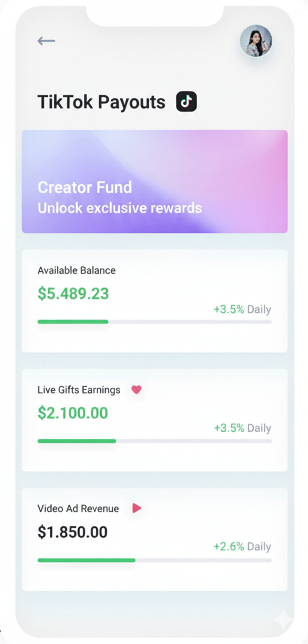The height and width of the screenshot is (644, 308).
Task: Open the Creator Fund banner heading
Action: 84,187
